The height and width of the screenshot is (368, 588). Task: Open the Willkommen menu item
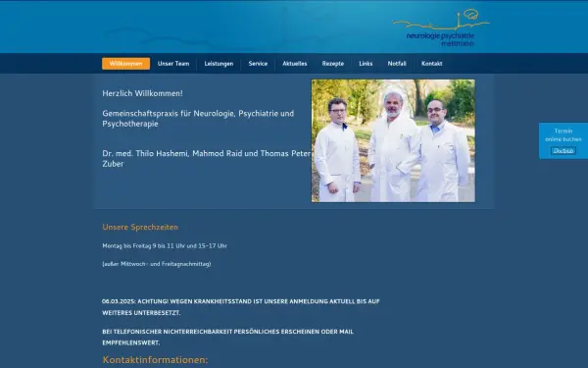[x=126, y=64]
